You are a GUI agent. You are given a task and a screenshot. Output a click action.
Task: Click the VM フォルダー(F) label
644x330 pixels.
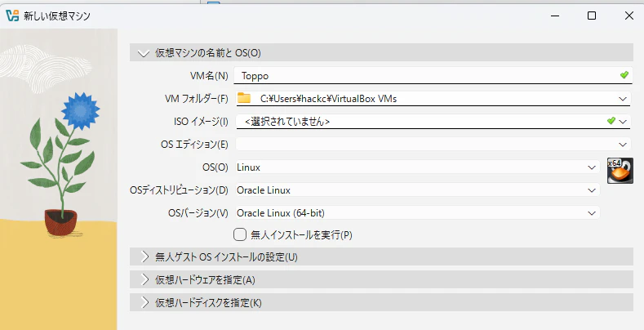(x=197, y=99)
